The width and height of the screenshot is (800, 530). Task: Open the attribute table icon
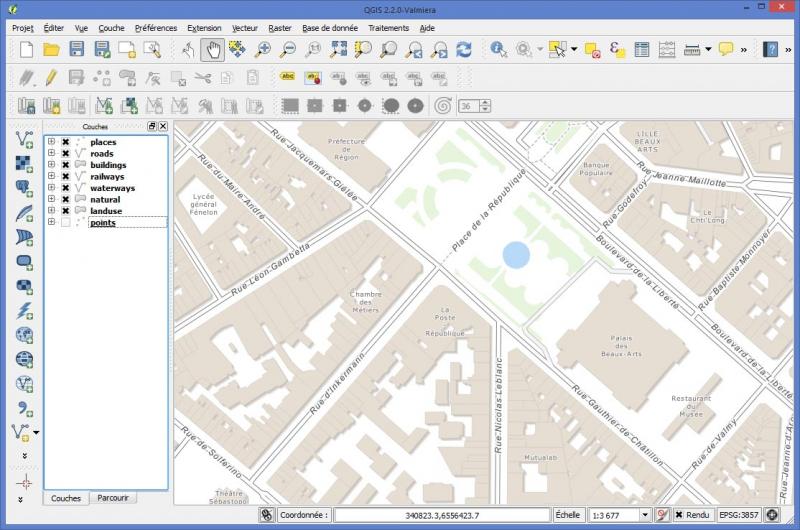click(642, 49)
